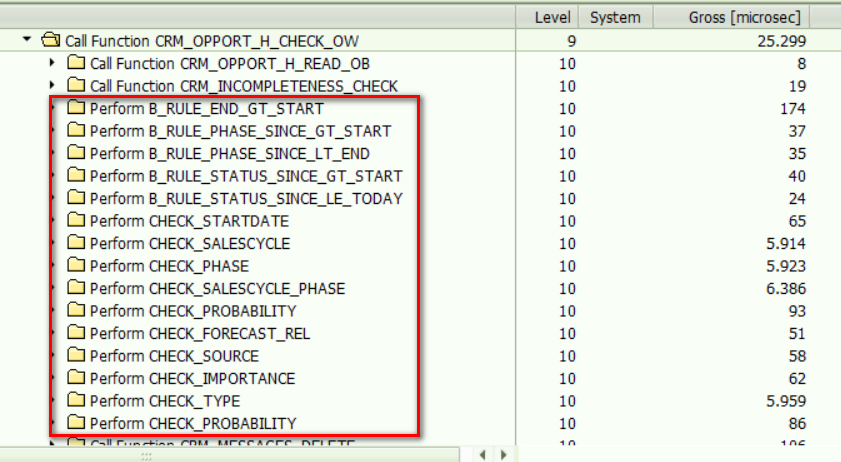Image resolution: width=841 pixels, height=462 pixels.
Task: Click gross value 93 in Gross column
Action: 797,312
